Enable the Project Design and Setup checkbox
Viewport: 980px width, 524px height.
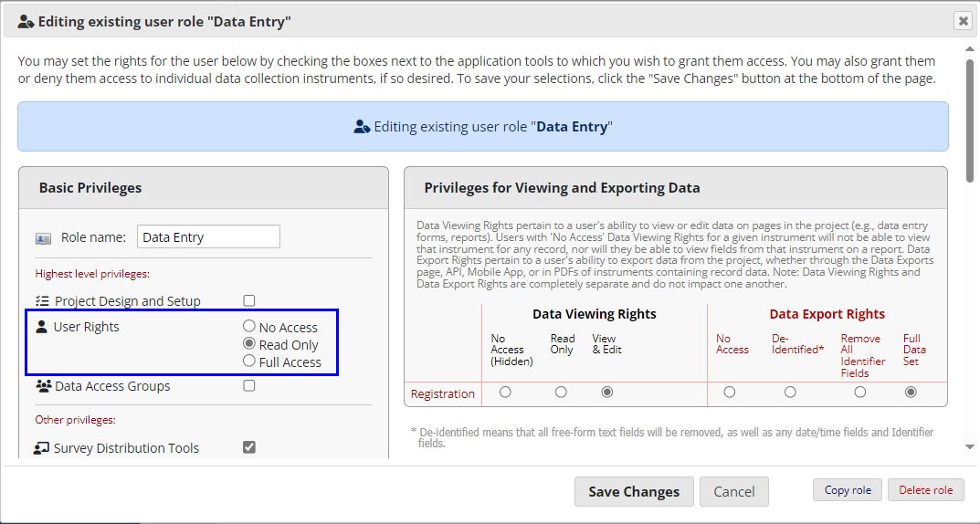tap(249, 300)
